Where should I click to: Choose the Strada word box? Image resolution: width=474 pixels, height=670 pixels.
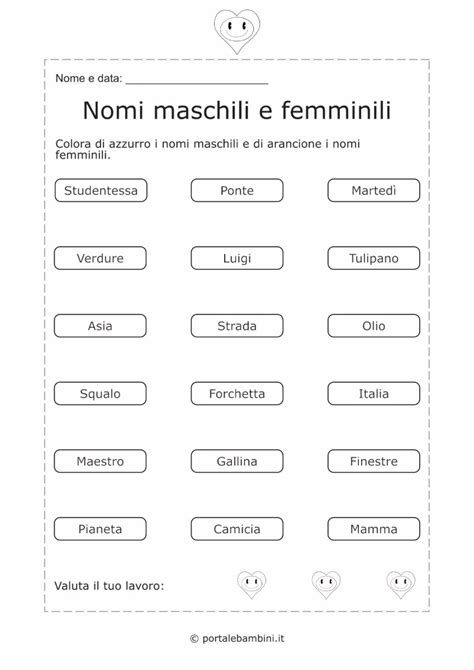pyautogui.click(x=237, y=326)
